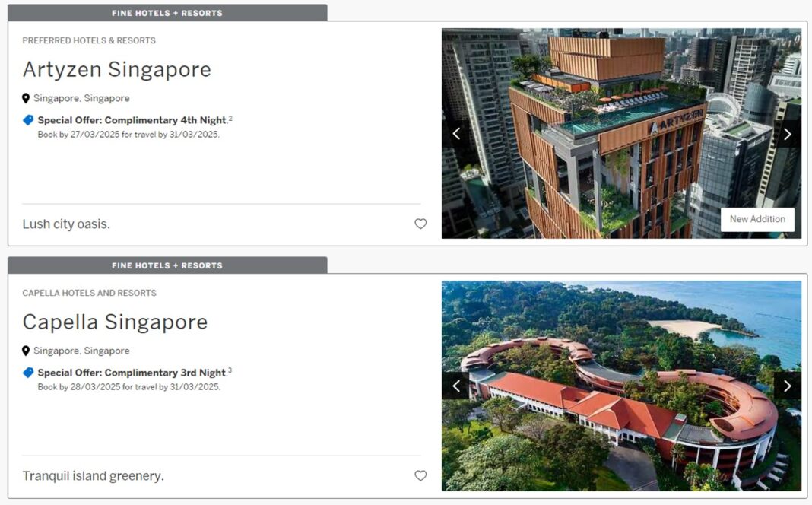This screenshot has width=812, height=505.
Task: Favorite Artyzen Singapore with the heart icon
Action: point(420,224)
